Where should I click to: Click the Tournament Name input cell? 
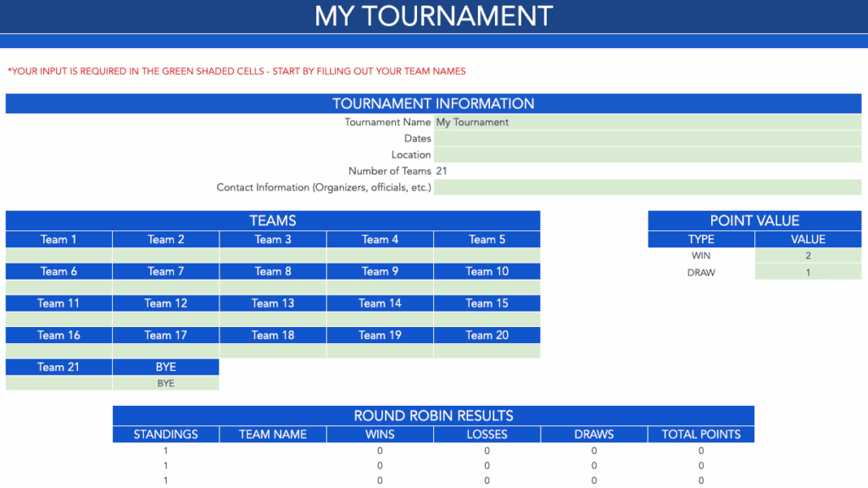coord(648,122)
